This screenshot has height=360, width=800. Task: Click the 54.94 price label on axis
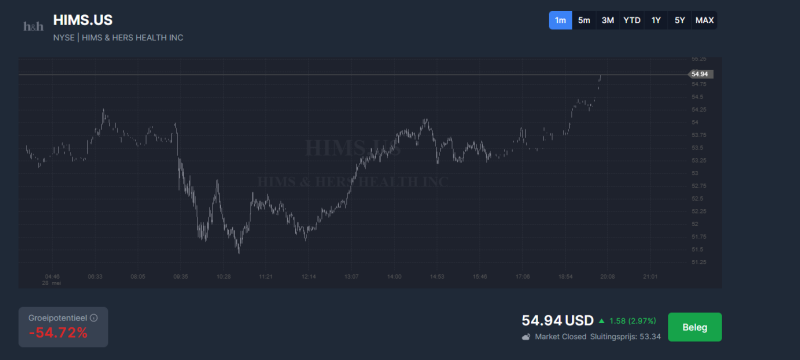[700, 74]
